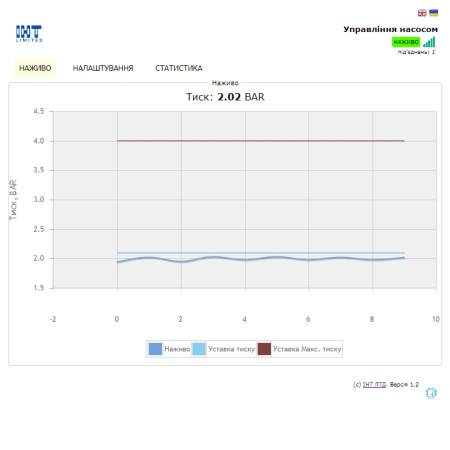
Task: Click the Тиск 2.02 BAR chart title
Action: click(x=225, y=97)
